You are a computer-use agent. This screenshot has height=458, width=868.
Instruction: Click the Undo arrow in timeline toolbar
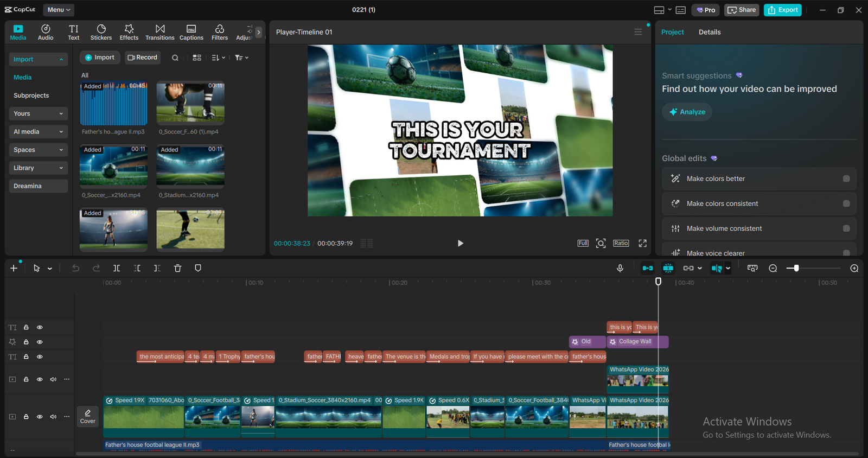[76, 268]
